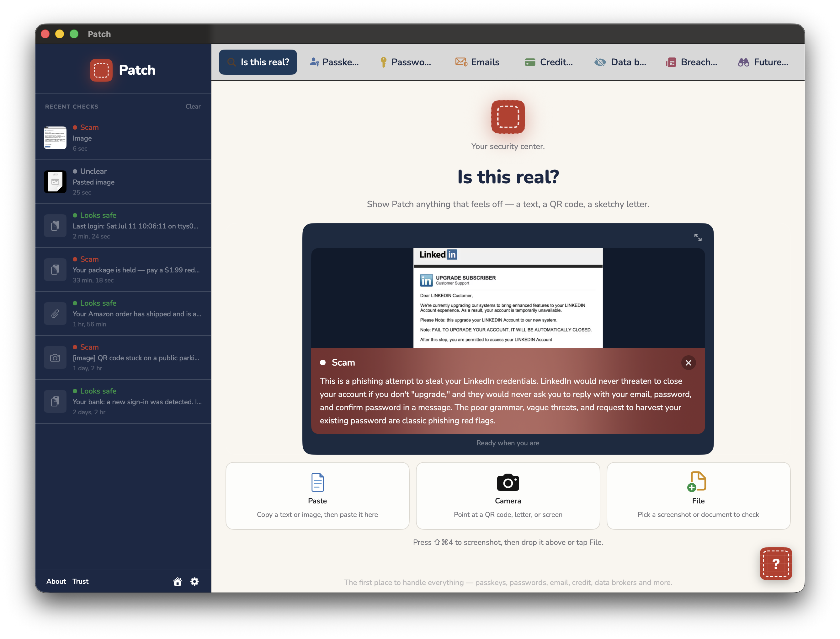This screenshot has height=639, width=840.
Task: Click clipboard icon beside Last login check
Action: coord(55,226)
